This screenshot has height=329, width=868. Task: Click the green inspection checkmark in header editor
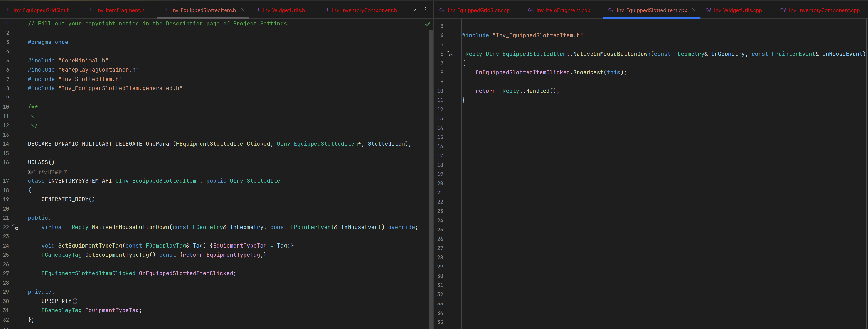coord(427,24)
